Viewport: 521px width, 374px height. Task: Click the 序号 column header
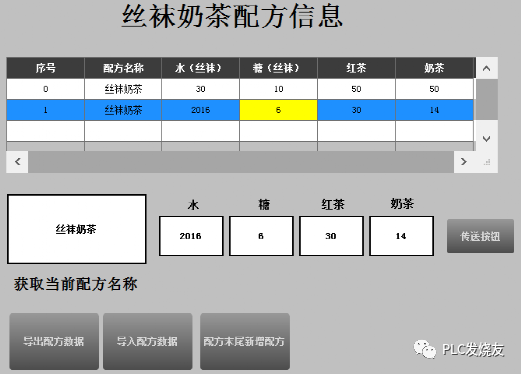point(45,68)
